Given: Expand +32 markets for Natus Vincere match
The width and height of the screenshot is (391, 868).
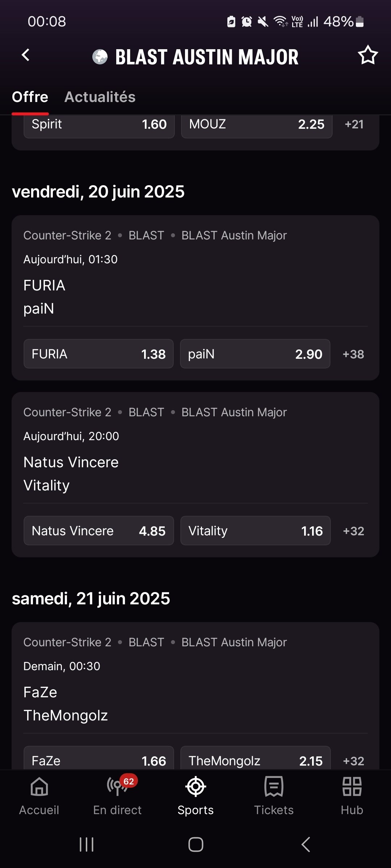Looking at the screenshot, I should coord(354,531).
